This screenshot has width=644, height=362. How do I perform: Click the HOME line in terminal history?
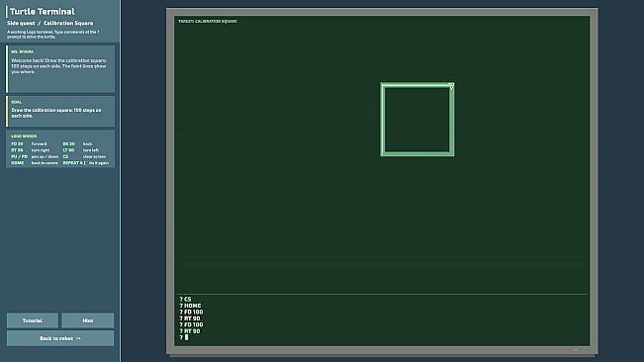coord(190,306)
